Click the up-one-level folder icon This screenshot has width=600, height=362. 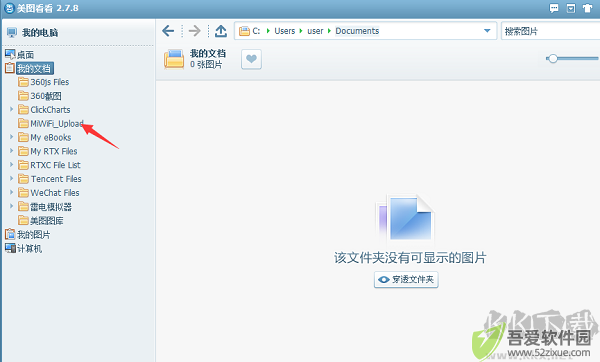point(221,31)
